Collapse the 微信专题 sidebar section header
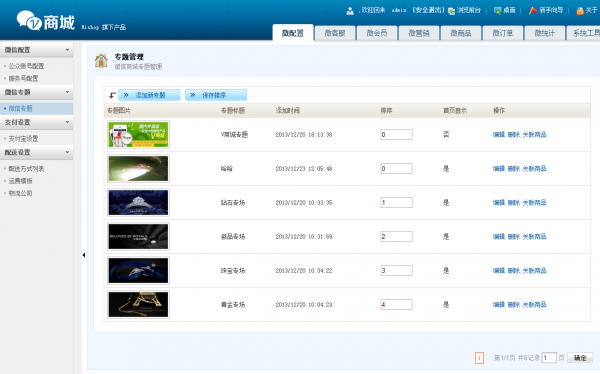Viewport: 600px width, 374px height. (x=36, y=92)
